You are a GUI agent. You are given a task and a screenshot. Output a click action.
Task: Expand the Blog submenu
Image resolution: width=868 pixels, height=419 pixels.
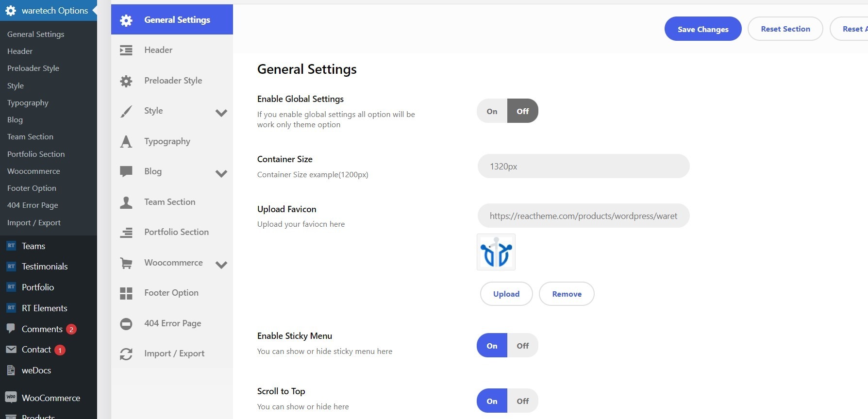pos(221,173)
